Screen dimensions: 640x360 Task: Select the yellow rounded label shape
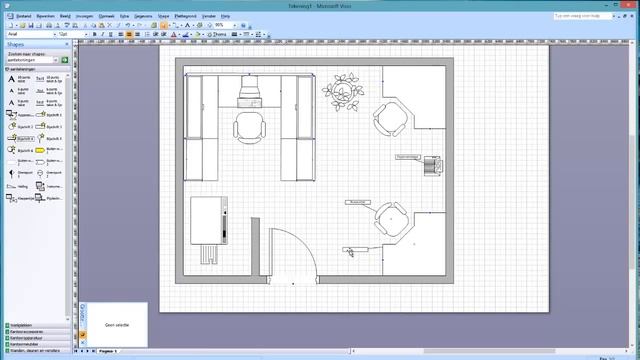pyautogui.click(x=40, y=150)
